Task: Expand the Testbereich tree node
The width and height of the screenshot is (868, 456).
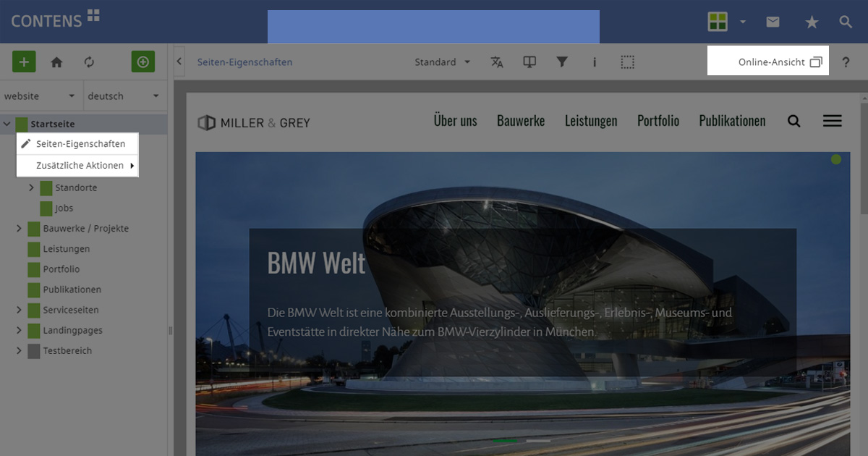Action: (19, 351)
